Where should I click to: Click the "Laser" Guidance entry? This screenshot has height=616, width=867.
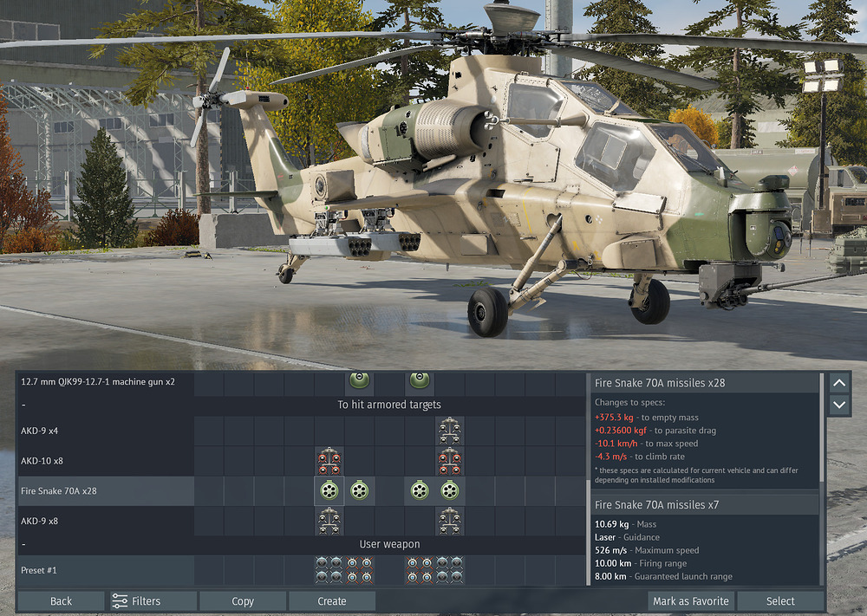(x=605, y=537)
